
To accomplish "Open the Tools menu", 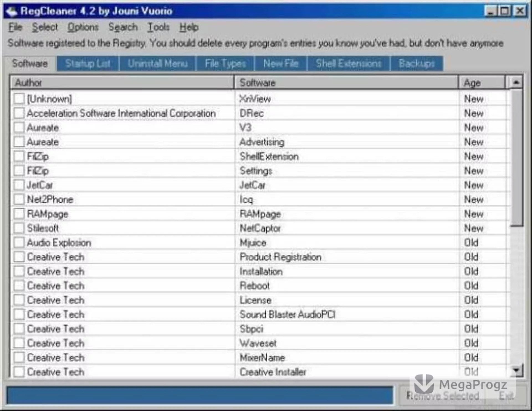I will [x=158, y=27].
